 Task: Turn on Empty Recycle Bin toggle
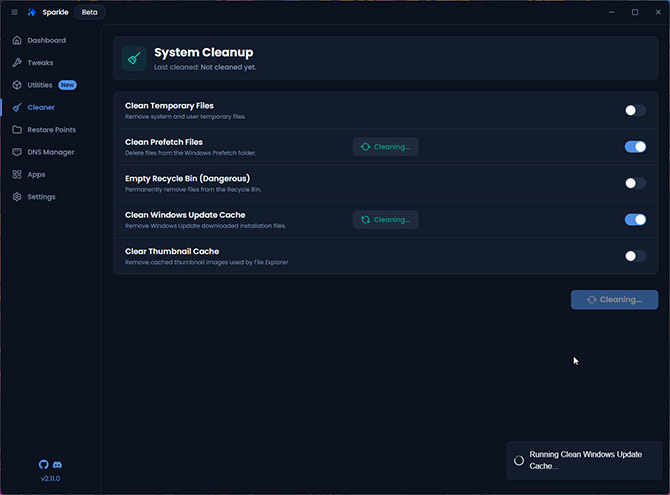(635, 183)
